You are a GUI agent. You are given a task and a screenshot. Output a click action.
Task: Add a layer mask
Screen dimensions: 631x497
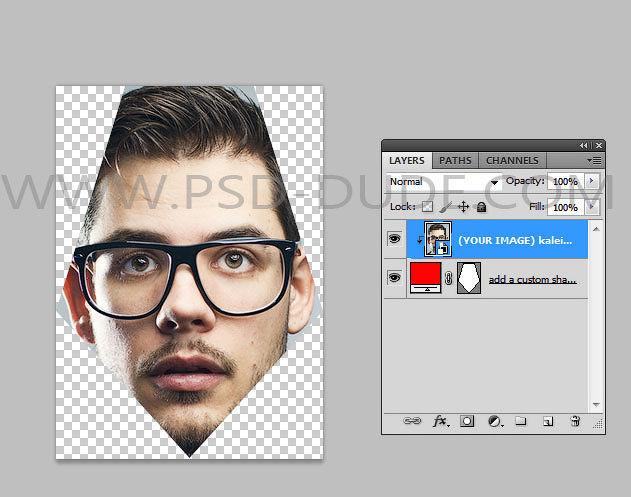(x=467, y=422)
